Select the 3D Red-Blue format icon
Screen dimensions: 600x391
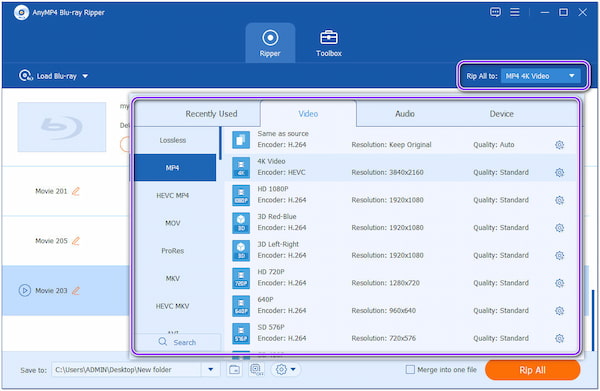click(x=241, y=223)
